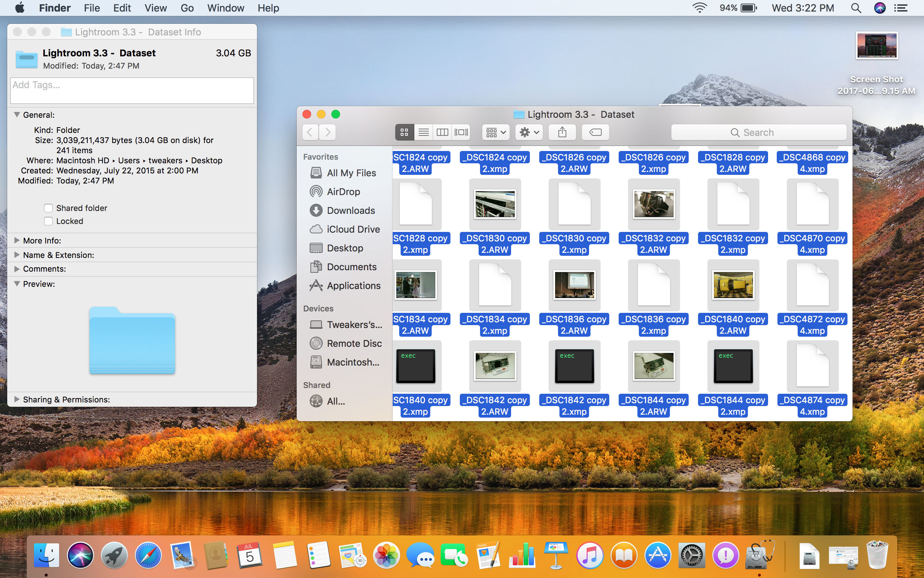Screen dimensions: 924x578
Task: Switch Finder window to Cover Flow view
Action: tap(461, 132)
